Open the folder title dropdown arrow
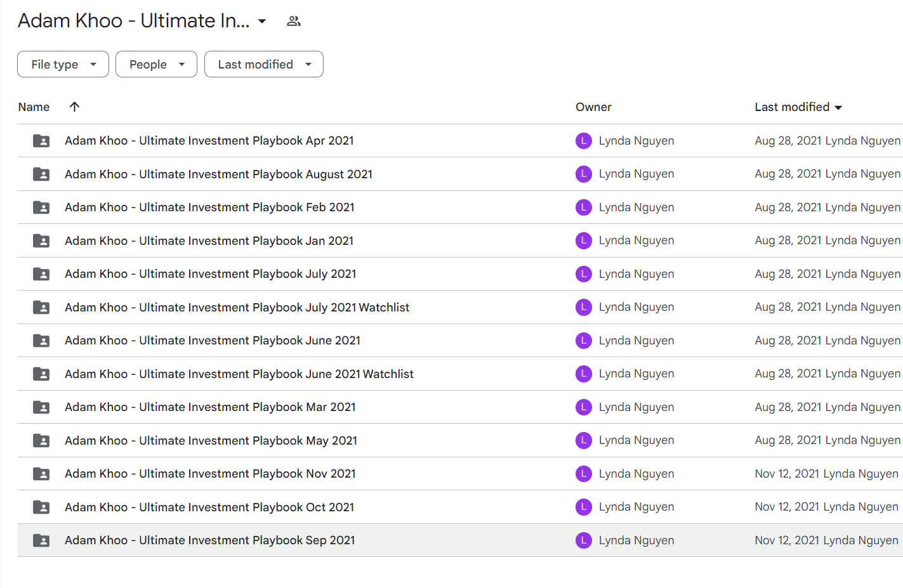903x588 pixels. (x=262, y=21)
